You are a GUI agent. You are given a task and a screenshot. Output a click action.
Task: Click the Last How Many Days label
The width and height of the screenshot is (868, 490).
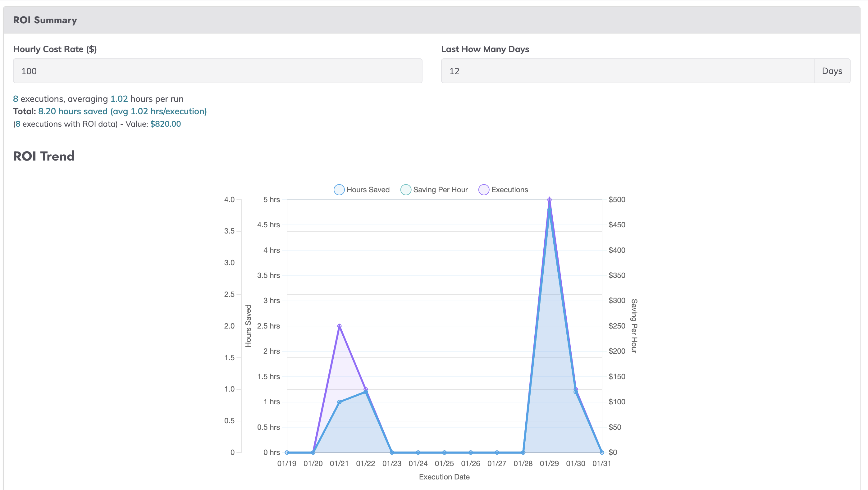(x=485, y=49)
